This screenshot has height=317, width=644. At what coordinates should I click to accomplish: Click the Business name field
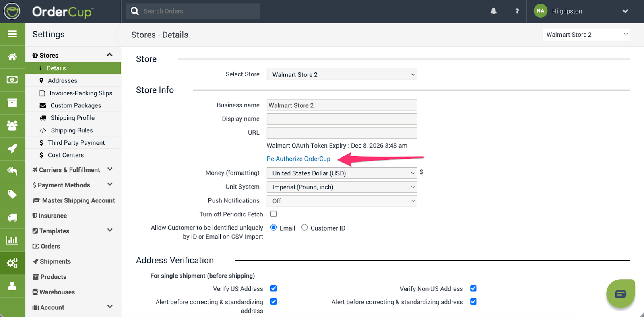(x=342, y=105)
